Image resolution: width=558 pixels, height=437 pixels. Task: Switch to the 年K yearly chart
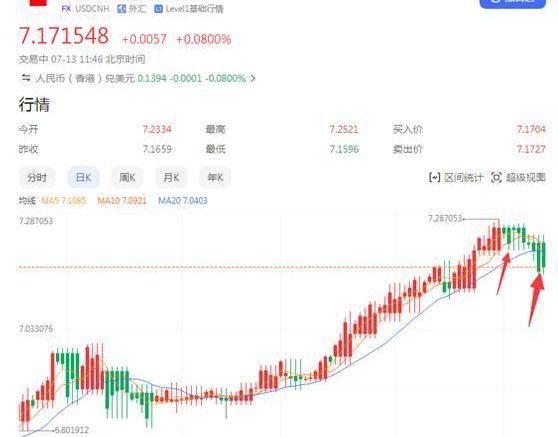(215, 177)
